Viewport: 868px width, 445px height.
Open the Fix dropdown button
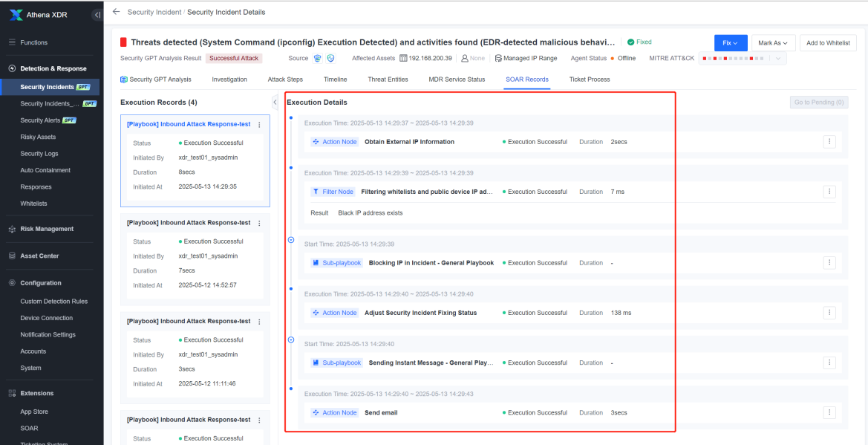pos(731,42)
